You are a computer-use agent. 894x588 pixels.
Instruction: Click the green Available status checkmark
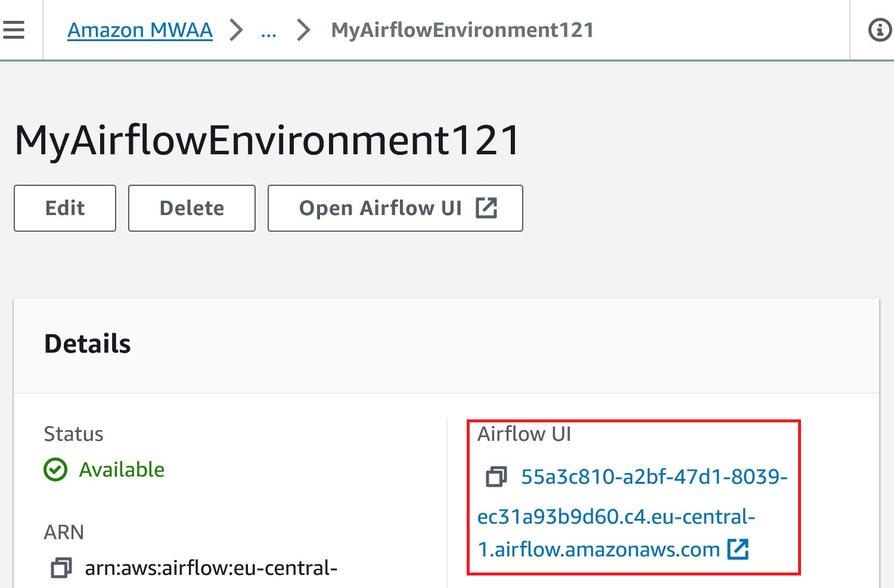tap(55, 469)
